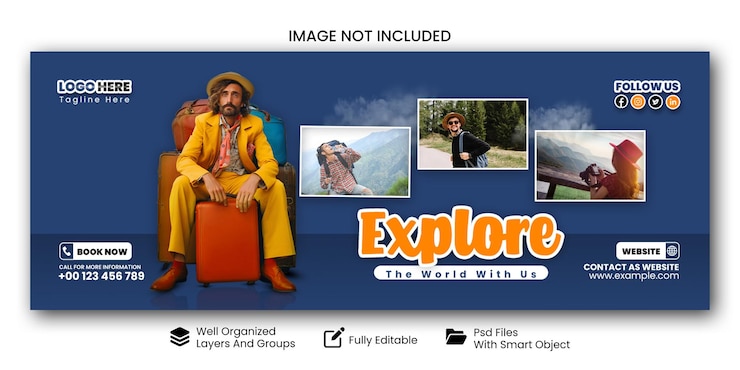The image size is (740, 370).
Task: Click the phone icon beside Book Now
Action: pyautogui.click(x=67, y=251)
